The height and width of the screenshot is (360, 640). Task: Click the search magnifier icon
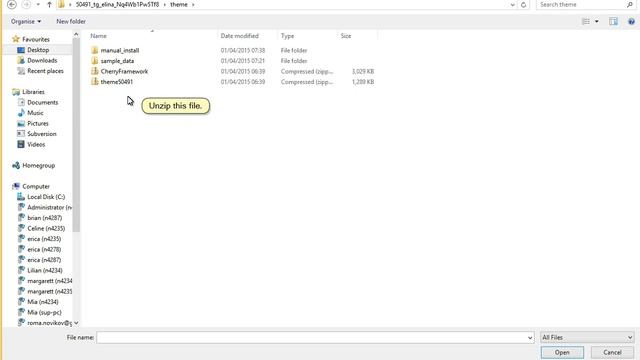(x=630, y=4)
